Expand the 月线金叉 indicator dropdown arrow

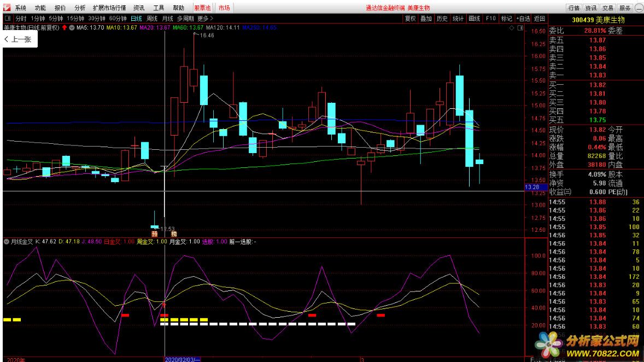coord(7,241)
